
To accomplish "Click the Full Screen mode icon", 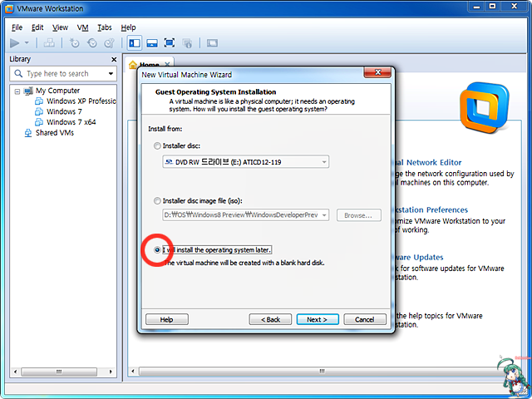I will pos(170,43).
